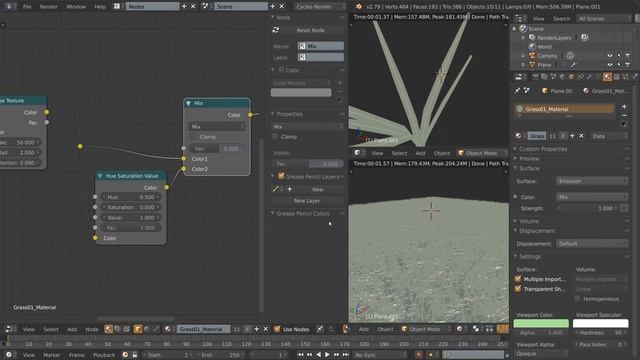Edit the node Name field Mix
The image size is (640, 360).
point(320,46)
